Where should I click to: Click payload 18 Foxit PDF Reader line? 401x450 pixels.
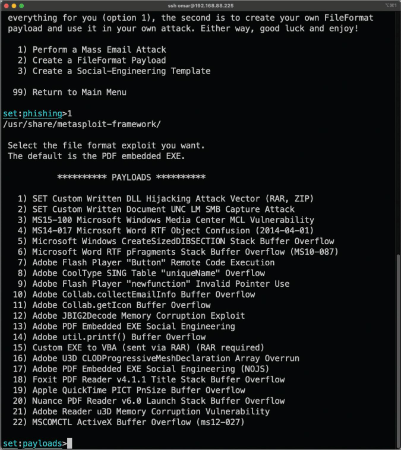click(x=149, y=380)
